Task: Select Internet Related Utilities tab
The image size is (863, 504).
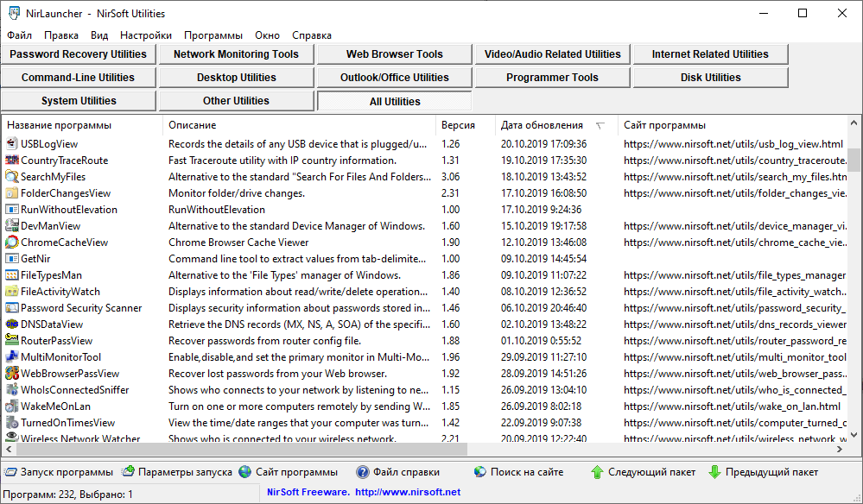Action: 710,54
